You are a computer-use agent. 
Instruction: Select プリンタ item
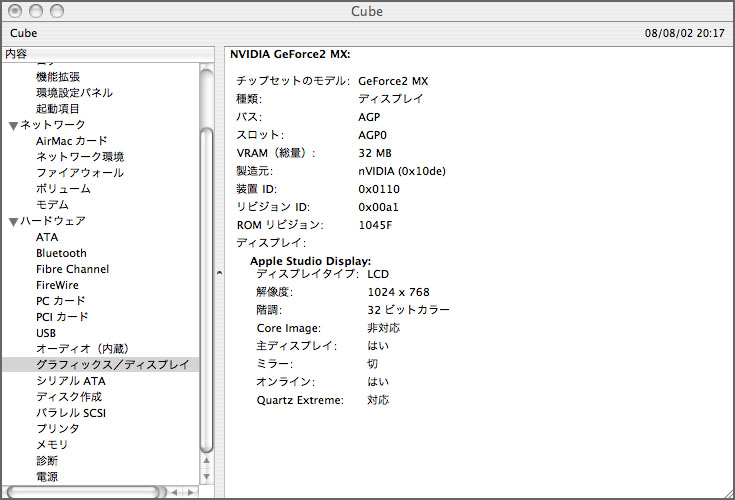point(58,429)
